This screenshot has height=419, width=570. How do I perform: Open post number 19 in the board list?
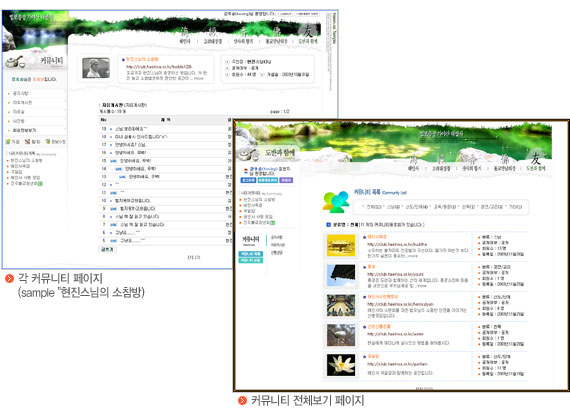(x=131, y=129)
